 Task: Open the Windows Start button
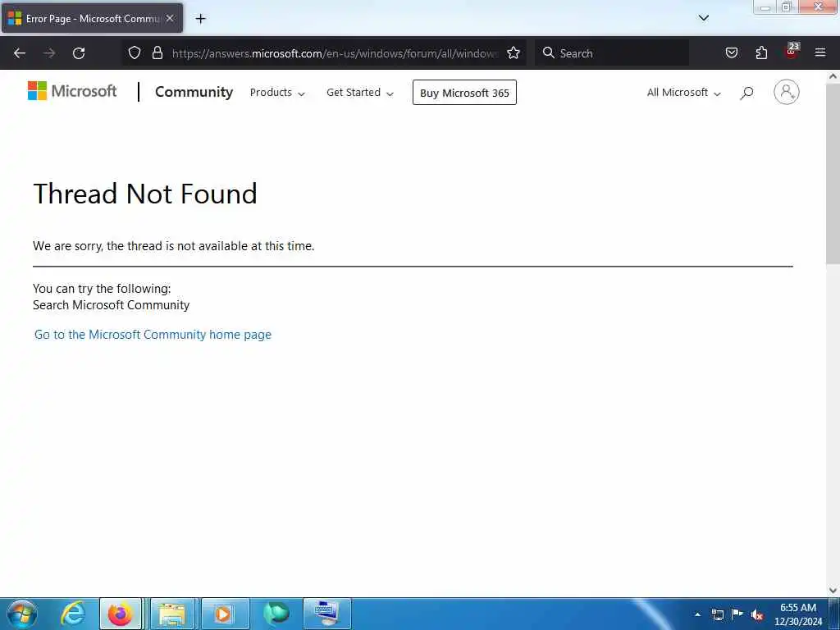coord(22,614)
